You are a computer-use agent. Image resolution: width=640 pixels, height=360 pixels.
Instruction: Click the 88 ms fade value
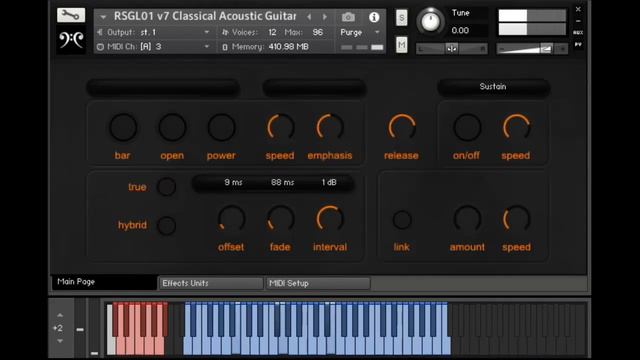pyautogui.click(x=282, y=182)
